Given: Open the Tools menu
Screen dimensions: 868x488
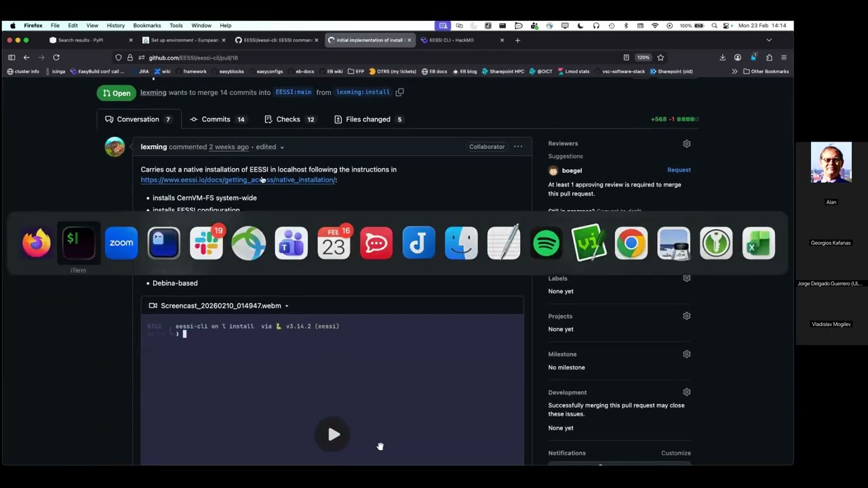Looking at the screenshot, I should [176, 26].
